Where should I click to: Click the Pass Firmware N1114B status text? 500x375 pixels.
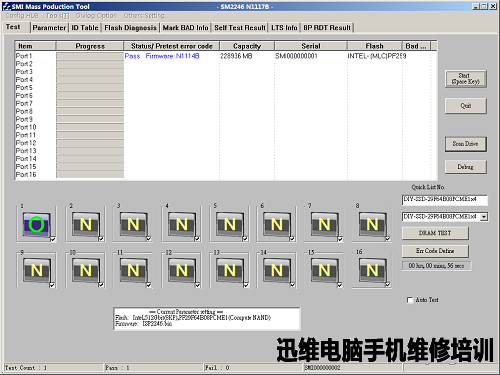coord(162,56)
